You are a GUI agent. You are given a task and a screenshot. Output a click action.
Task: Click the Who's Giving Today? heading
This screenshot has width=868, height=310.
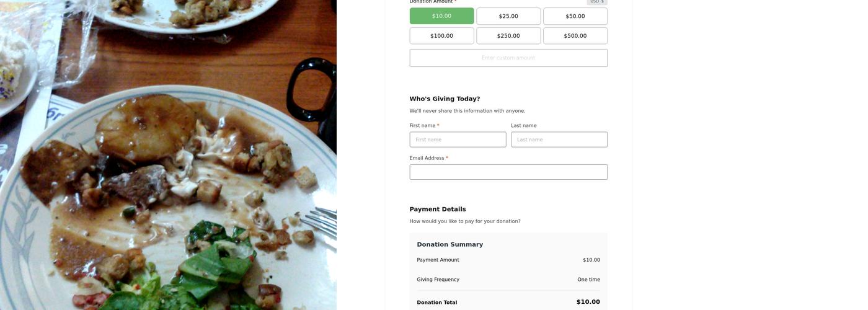tap(445, 99)
